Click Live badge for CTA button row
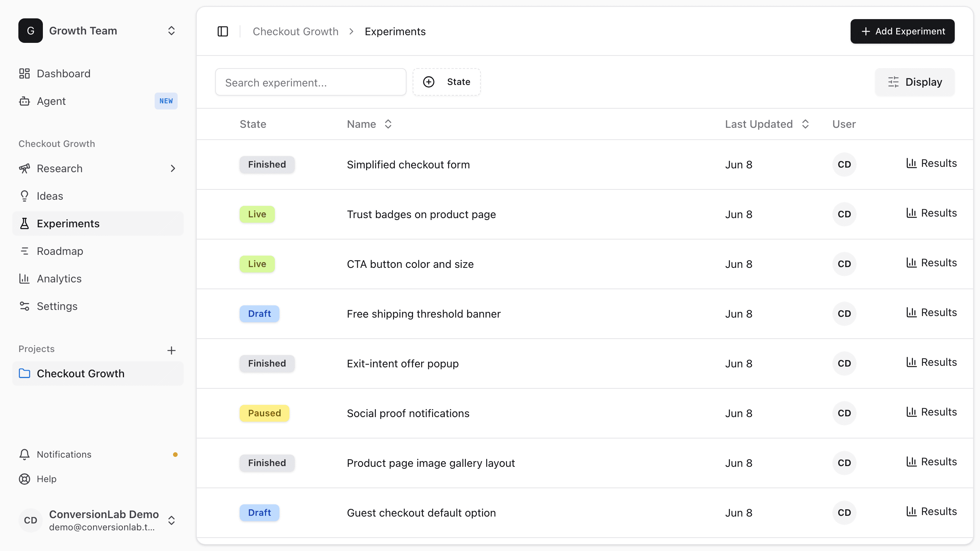The height and width of the screenshot is (551, 980). (257, 264)
